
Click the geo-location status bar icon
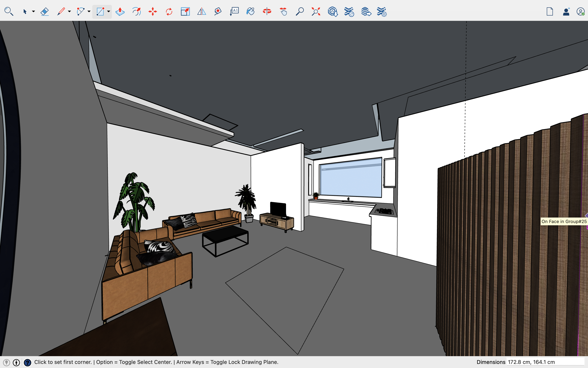pyautogui.click(x=7, y=363)
